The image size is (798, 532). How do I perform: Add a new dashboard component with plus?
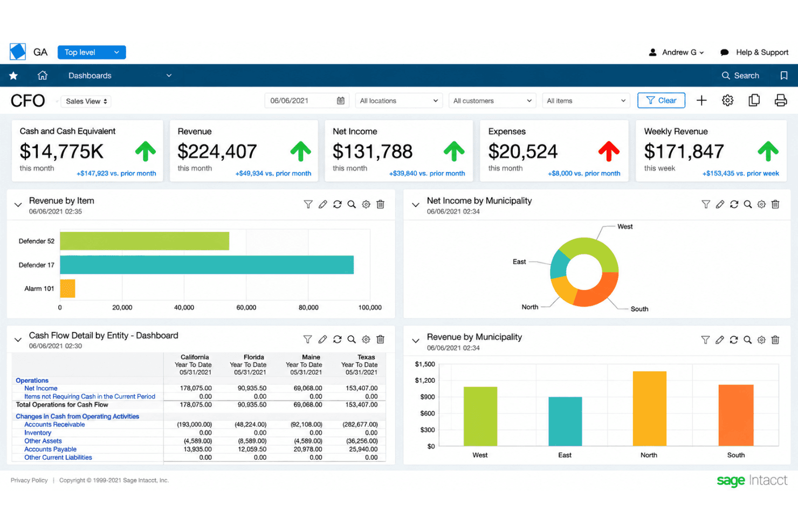[701, 100]
